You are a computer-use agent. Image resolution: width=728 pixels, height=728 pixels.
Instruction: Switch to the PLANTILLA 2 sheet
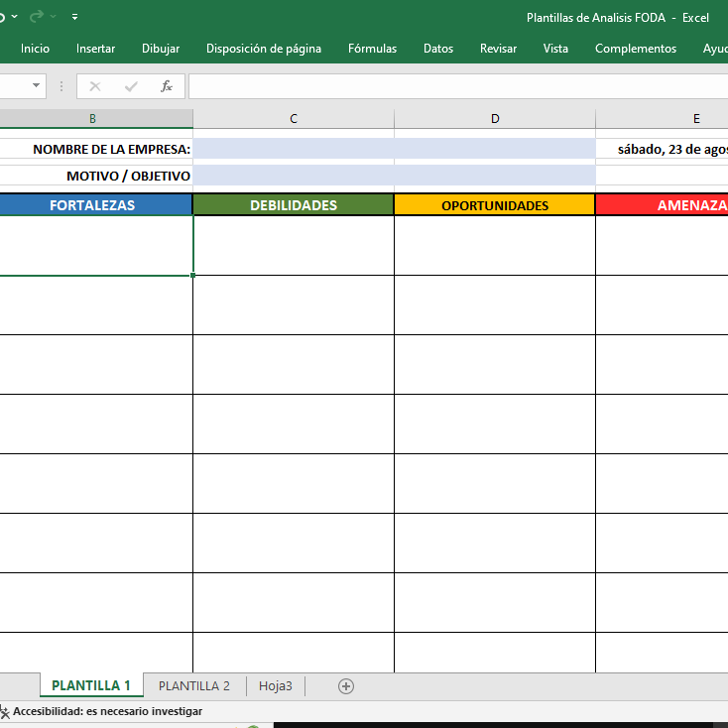194,685
